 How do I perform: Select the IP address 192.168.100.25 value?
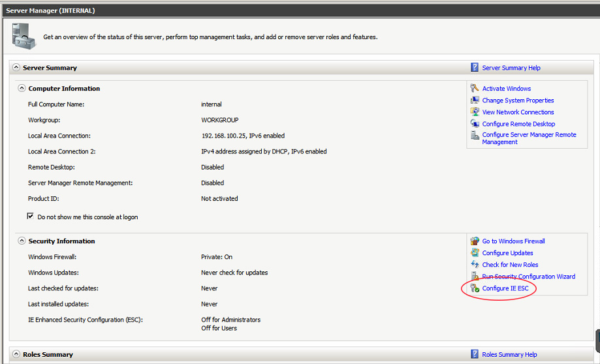tap(225, 136)
